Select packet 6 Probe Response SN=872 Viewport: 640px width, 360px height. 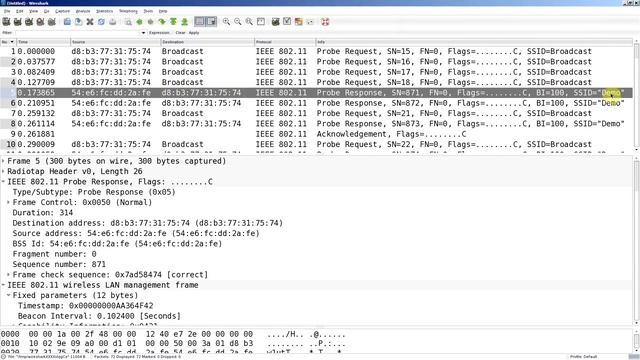pos(316,103)
